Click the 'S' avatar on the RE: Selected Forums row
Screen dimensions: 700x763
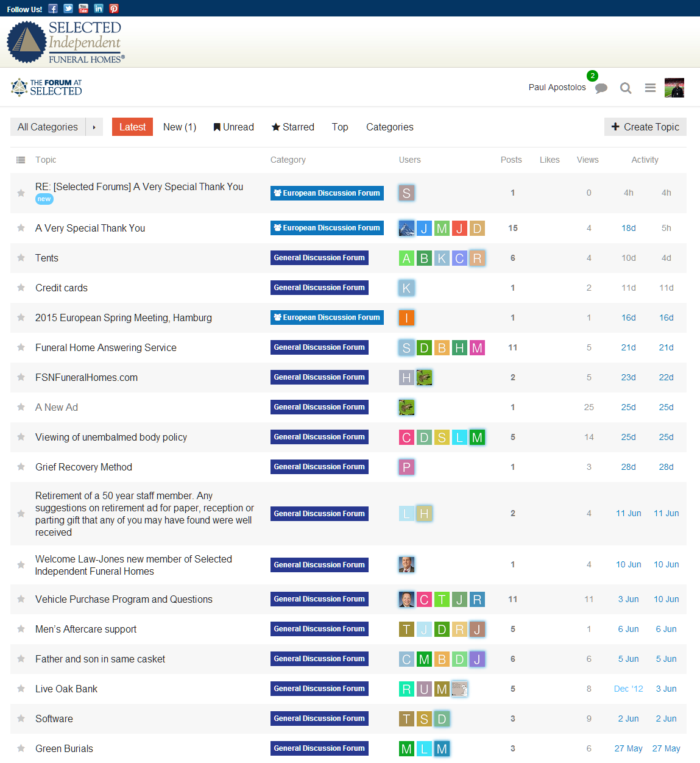(x=406, y=193)
